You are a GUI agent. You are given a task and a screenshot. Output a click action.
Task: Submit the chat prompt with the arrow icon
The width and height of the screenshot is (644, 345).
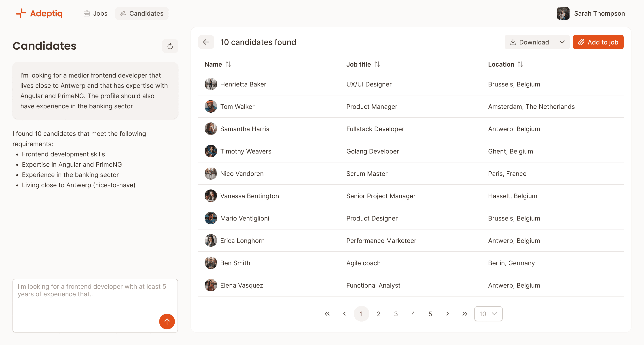(x=167, y=322)
